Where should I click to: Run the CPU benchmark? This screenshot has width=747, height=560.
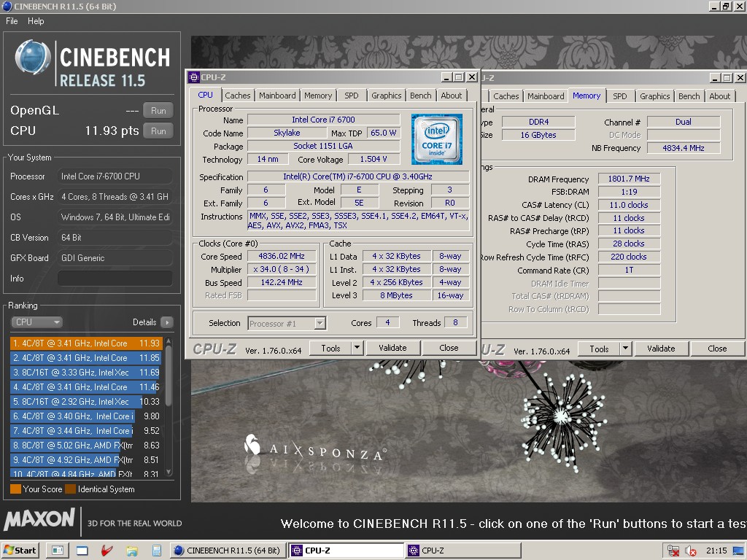158,131
